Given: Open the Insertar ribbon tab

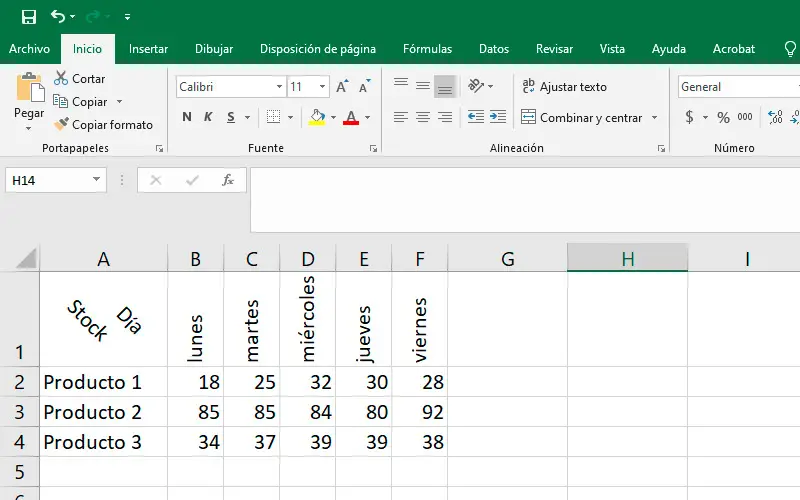Looking at the screenshot, I should (148, 49).
